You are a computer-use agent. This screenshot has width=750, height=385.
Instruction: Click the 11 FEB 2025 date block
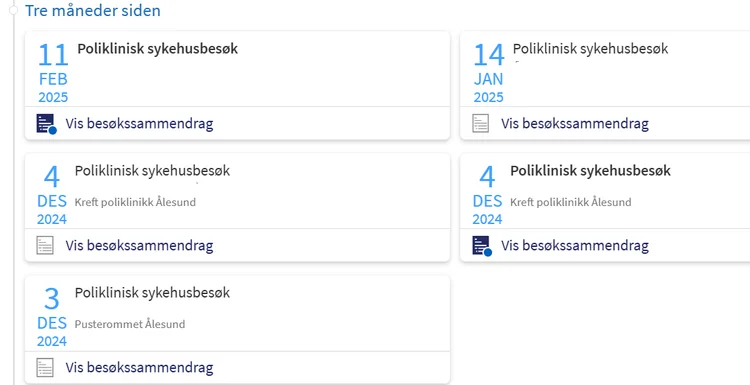pyautogui.click(x=53, y=73)
